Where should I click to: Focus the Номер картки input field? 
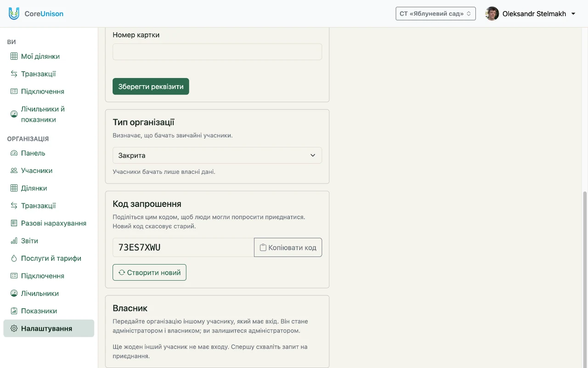[x=217, y=52]
